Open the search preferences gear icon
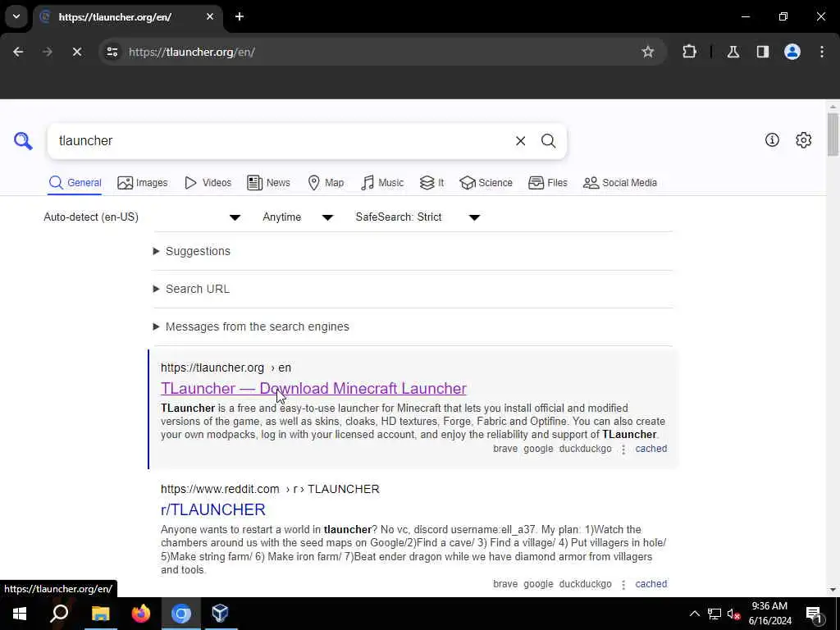Screen dimensions: 840x630 [803, 139]
